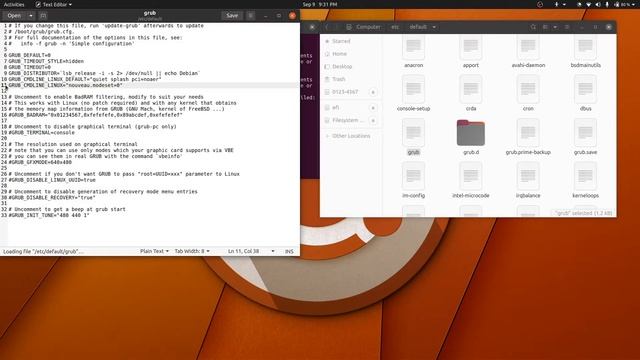Open view options dropdown arrow in Files

555,27
